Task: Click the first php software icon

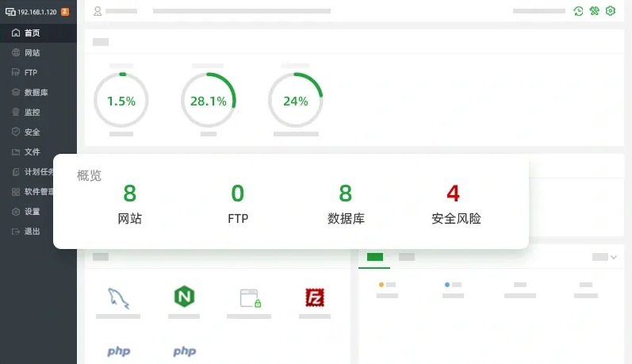Action: tap(118, 351)
